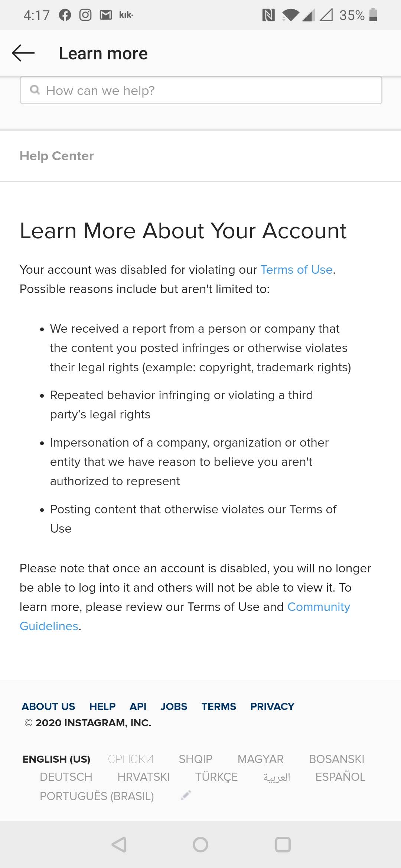Click the search magnifier icon

35,90
